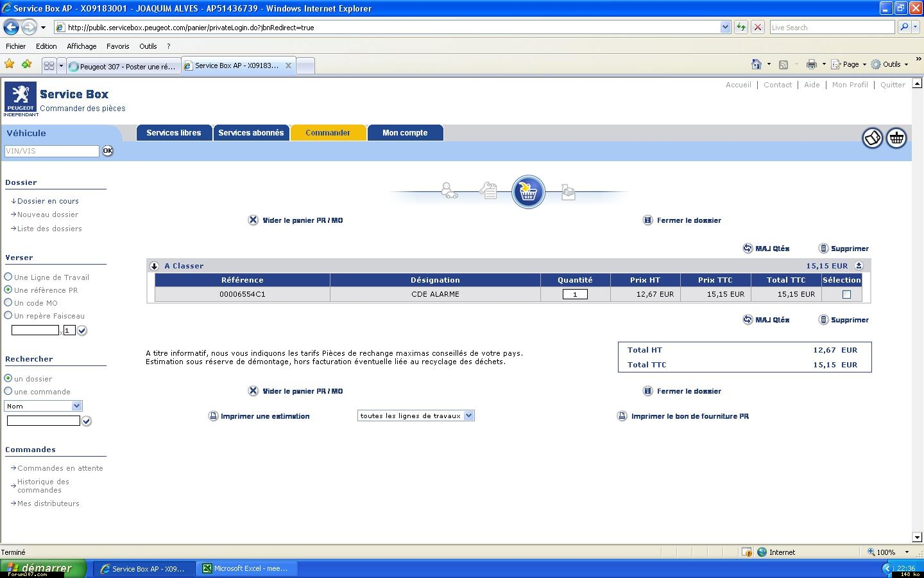Collapse the 'A Classer' section arrow

point(154,266)
